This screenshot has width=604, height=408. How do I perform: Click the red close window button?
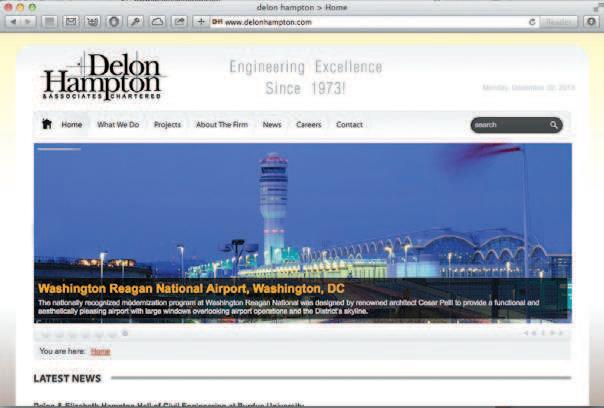(x=8, y=7)
